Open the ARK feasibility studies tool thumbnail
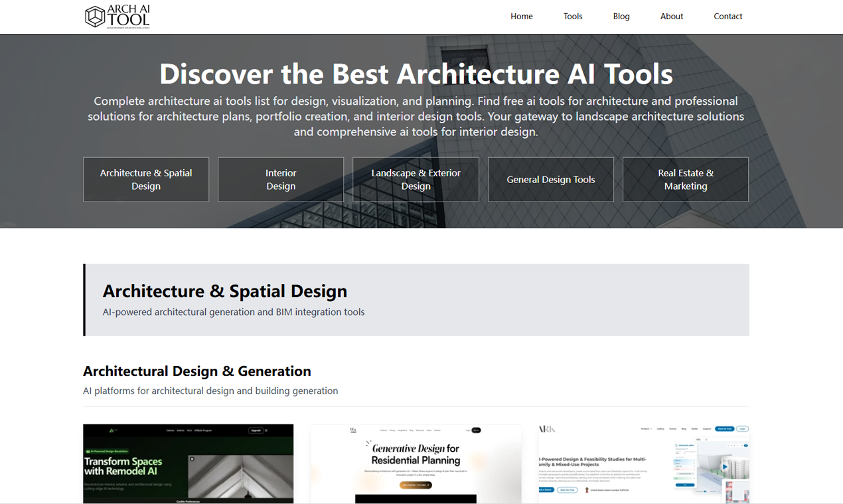 [643, 464]
